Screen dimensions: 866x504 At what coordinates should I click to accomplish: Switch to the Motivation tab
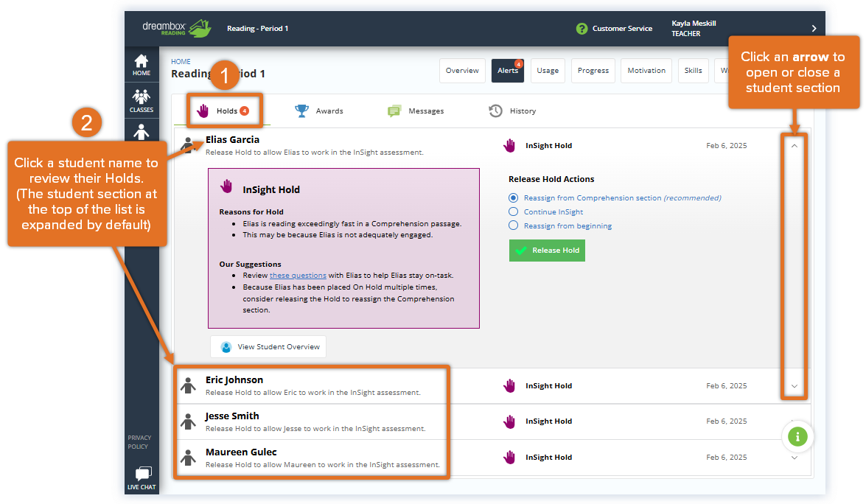pyautogui.click(x=646, y=71)
